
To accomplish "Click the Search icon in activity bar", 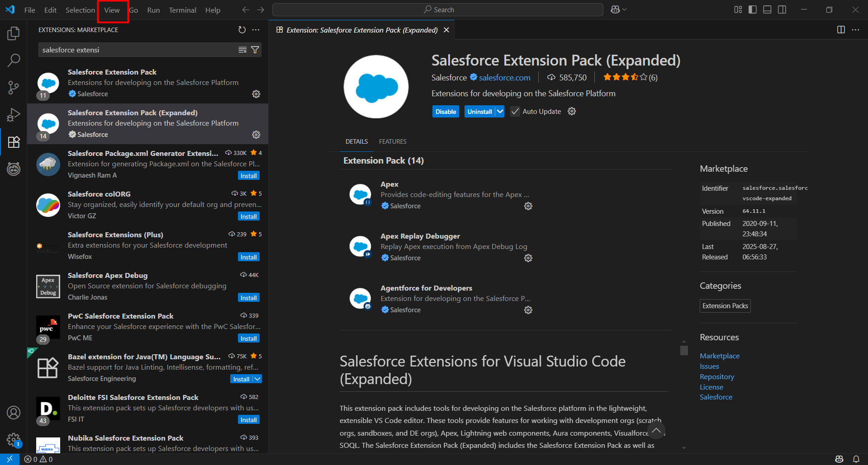I will click(14, 61).
